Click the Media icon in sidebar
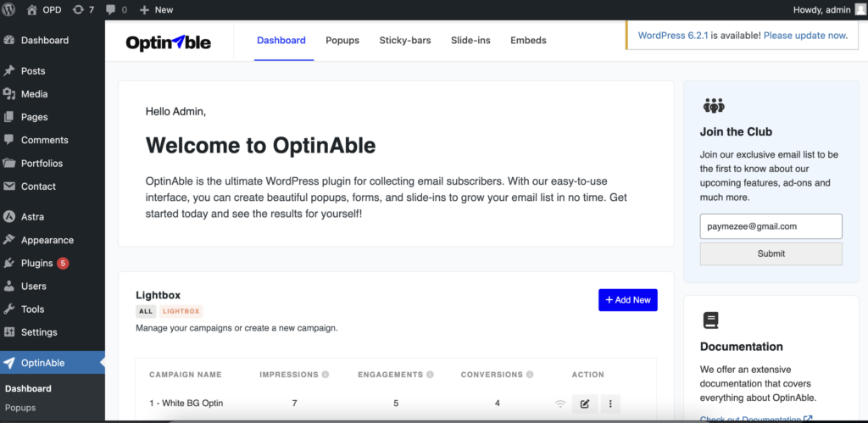868x423 pixels. point(8,94)
